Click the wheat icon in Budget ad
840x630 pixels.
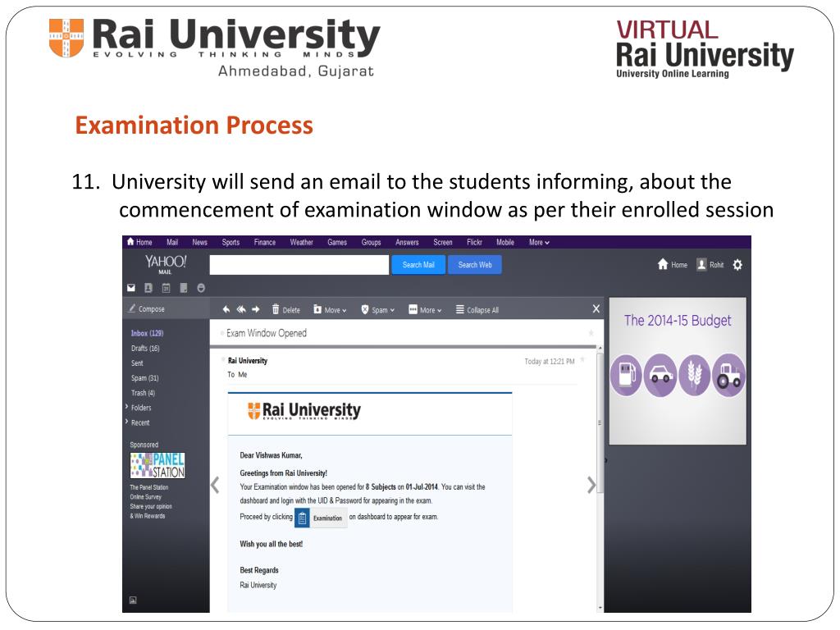pos(695,375)
